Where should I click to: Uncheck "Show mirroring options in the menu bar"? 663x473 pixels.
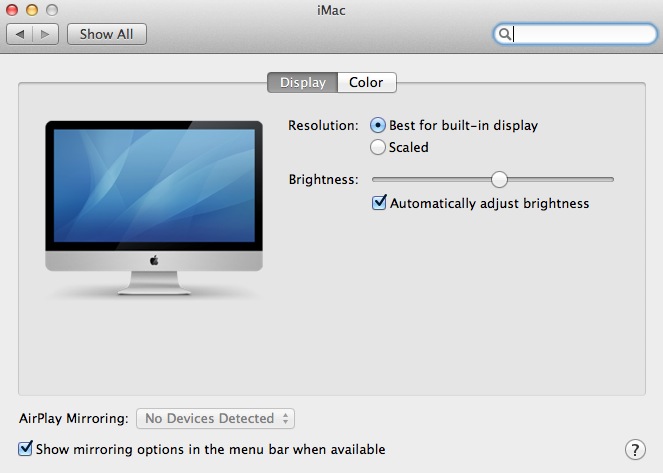coord(26,449)
